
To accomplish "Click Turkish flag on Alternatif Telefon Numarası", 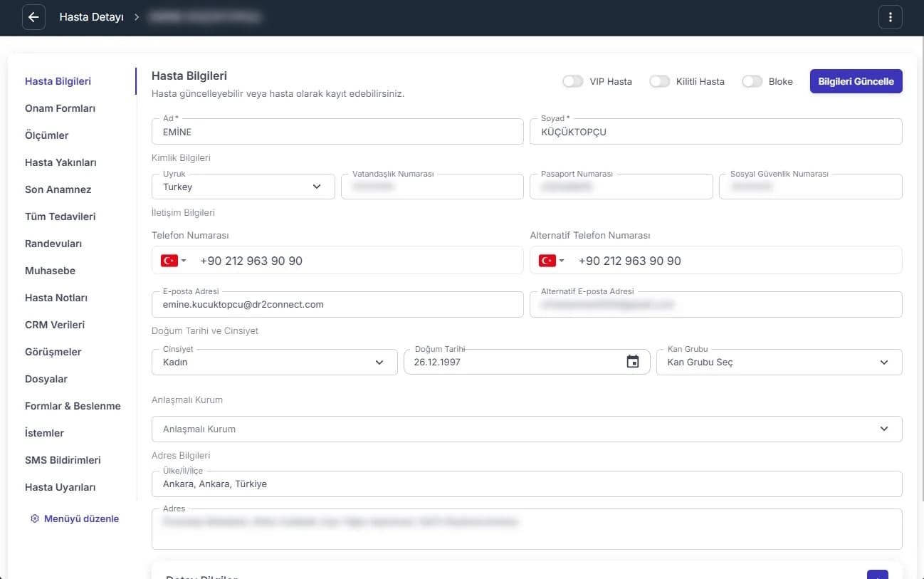I will pyautogui.click(x=547, y=261).
